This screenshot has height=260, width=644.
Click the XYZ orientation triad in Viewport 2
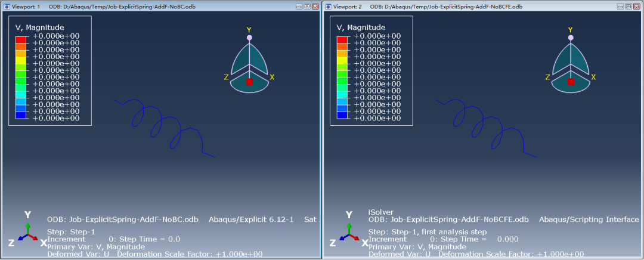(348, 229)
